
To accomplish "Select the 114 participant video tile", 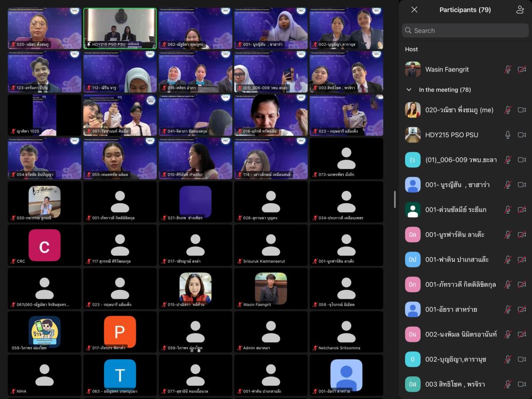I will coord(271,158).
